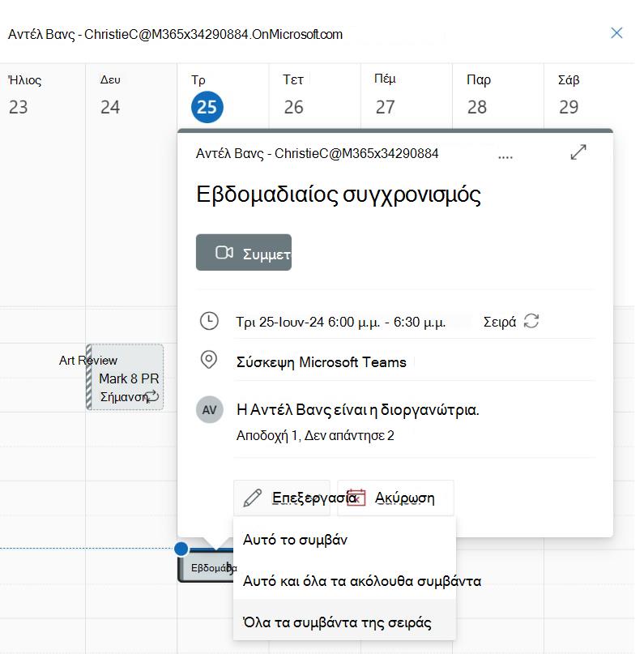Viewport: 644px width, 654px height.
Task: Open more options ellipsis in event card
Action: tap(505, 157)
